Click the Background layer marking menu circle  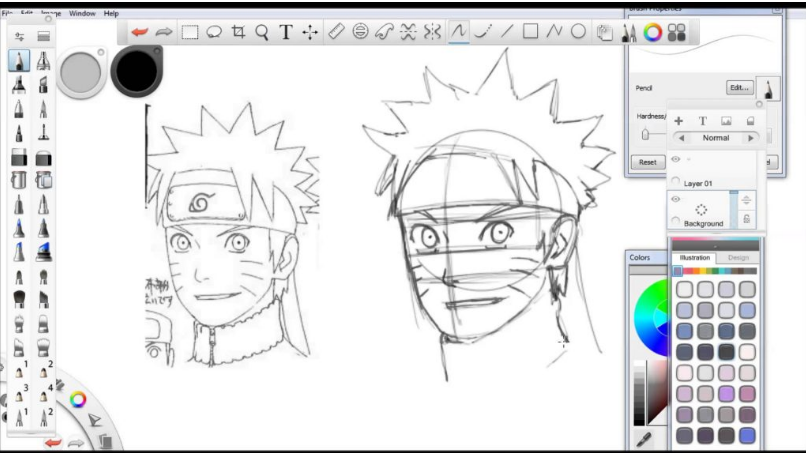click(x=675, y=221)
